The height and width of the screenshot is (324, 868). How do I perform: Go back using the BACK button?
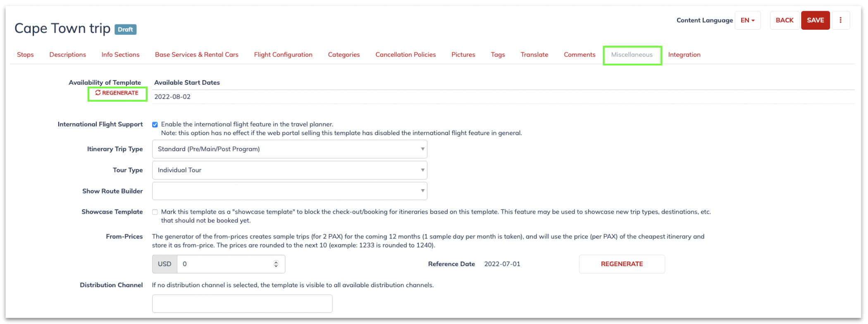pos(785,20)
